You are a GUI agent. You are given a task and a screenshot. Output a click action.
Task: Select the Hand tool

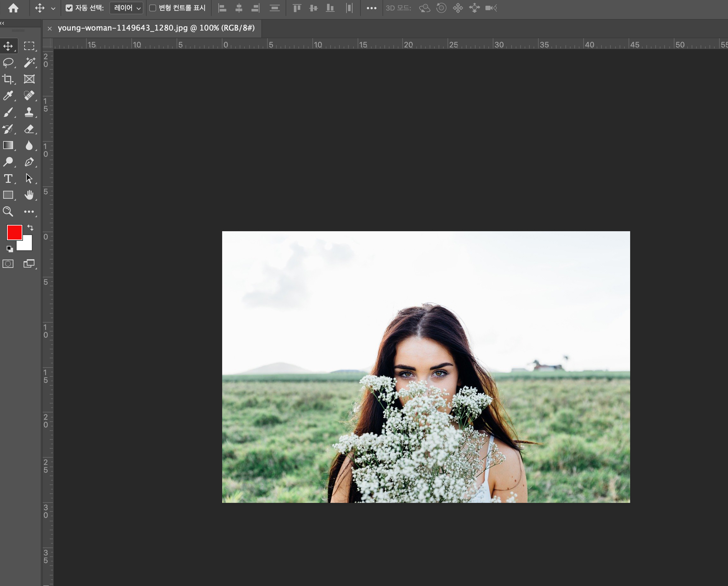coord(29,195)
